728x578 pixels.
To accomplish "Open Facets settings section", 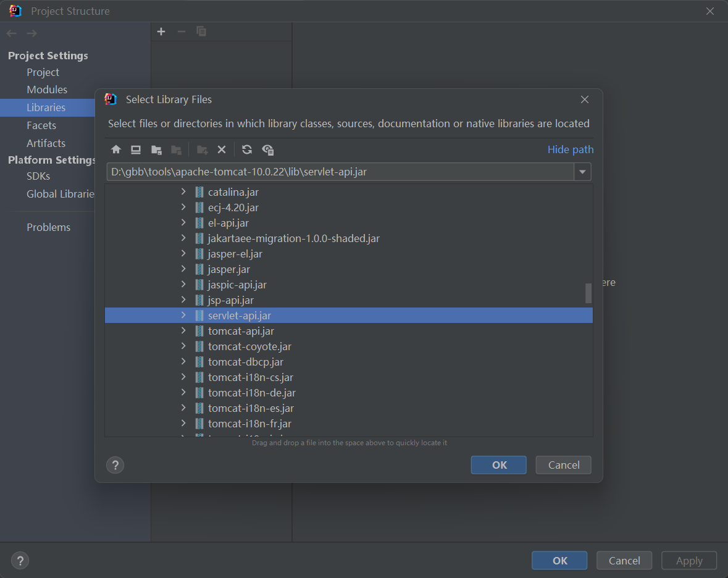I will (x=41, y=125).
